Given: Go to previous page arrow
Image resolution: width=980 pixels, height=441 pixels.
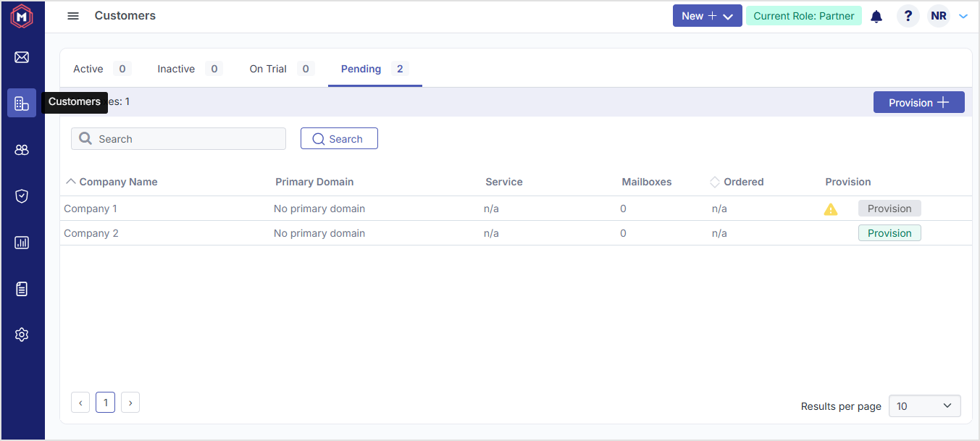Looking at the screenshot, I should pos(80,403).
